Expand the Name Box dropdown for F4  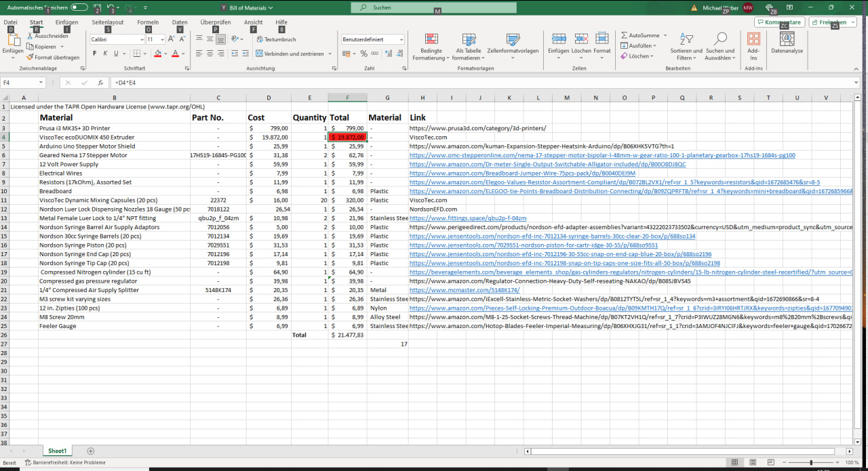click(x=41, y=82)
